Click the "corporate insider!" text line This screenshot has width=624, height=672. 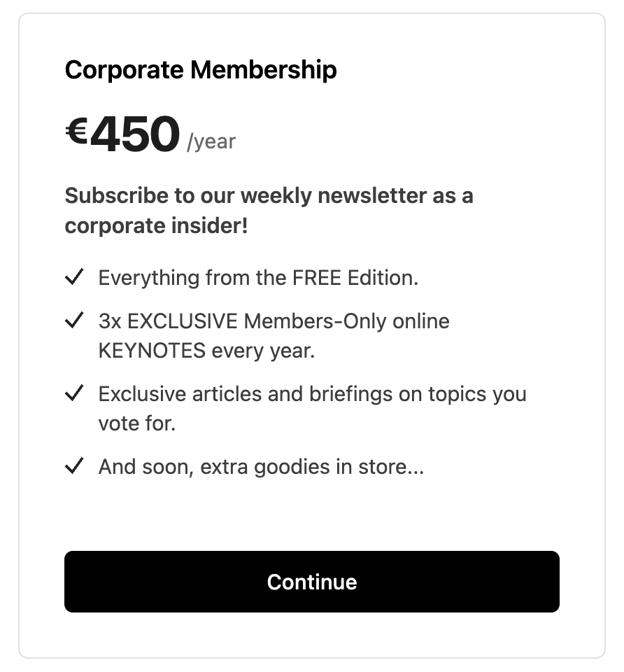156,226
